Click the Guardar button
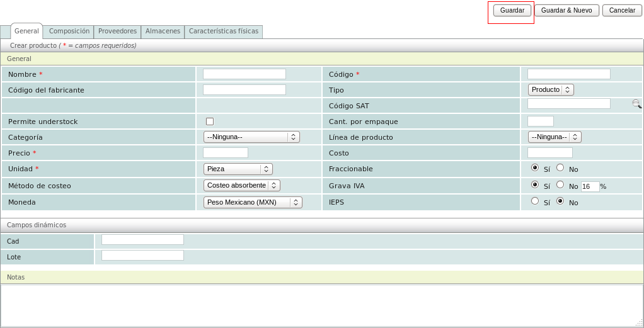This screenshot has height=328, width=644. coord(512,11)
